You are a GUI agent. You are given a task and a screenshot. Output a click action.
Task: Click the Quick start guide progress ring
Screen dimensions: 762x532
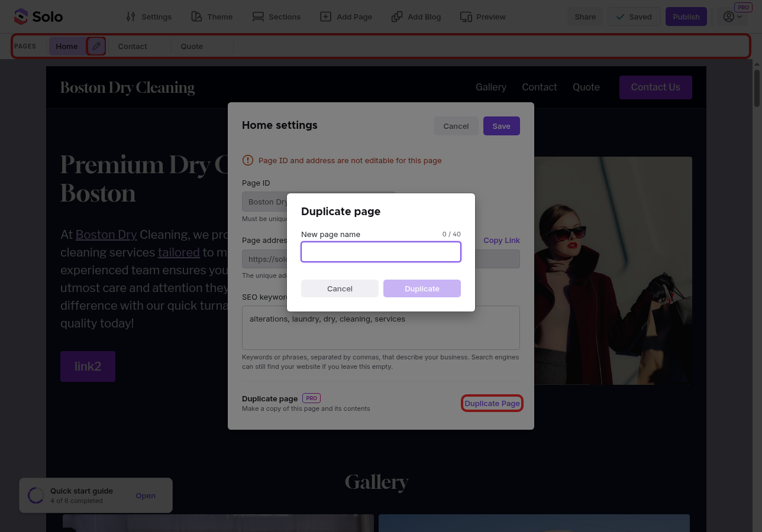[36, 495]
